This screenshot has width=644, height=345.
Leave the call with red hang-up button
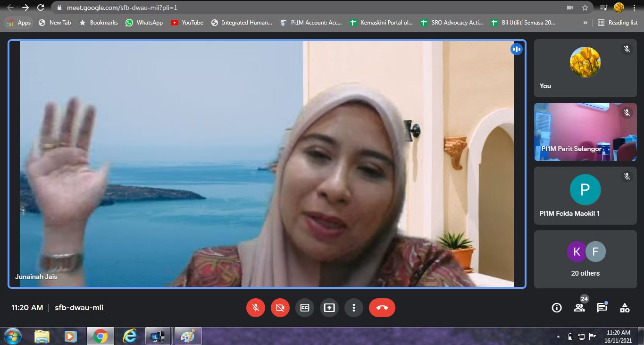tap(382, 308)
